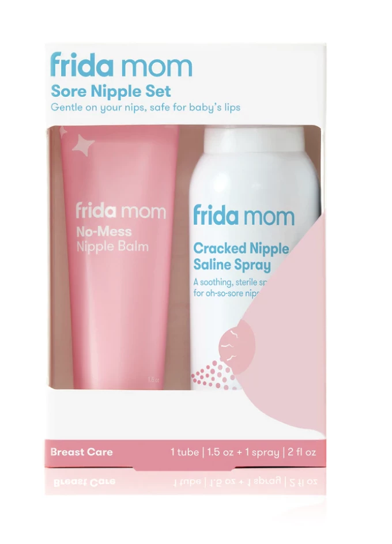This screenshot has width=392, height=544.
Task: Click the blue frida mom logo on spray bottle
Action: 244,215
